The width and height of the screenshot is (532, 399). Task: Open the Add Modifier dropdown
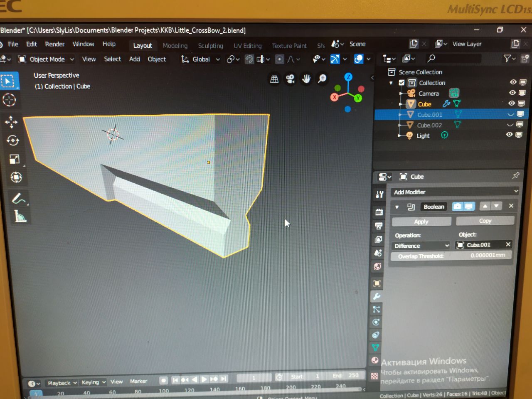click(455, 192)
